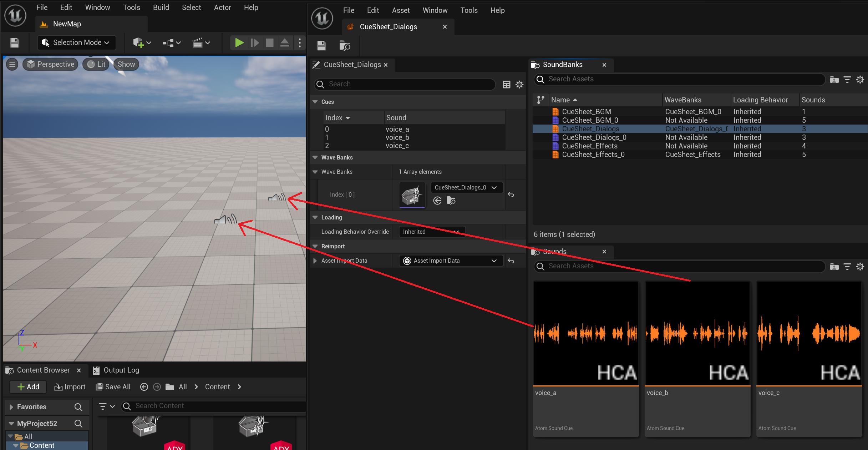
Task: Open the Build menu
Action: coord(161,7)
